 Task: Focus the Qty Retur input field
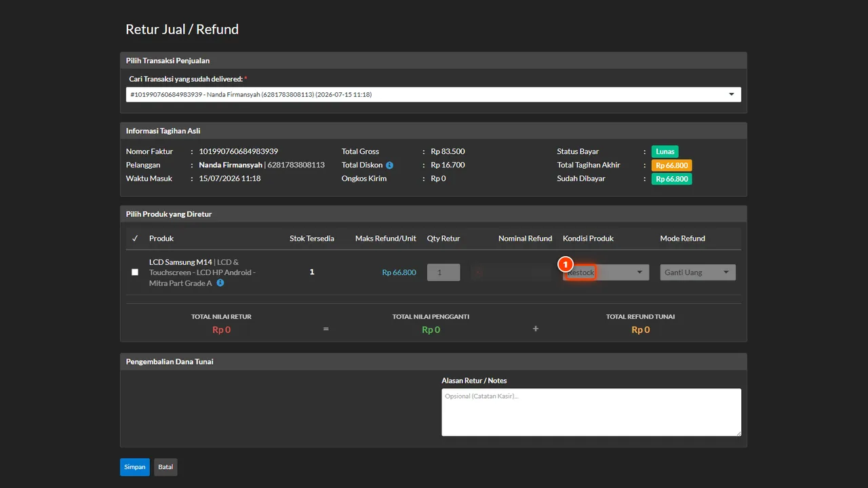point(443,272)
